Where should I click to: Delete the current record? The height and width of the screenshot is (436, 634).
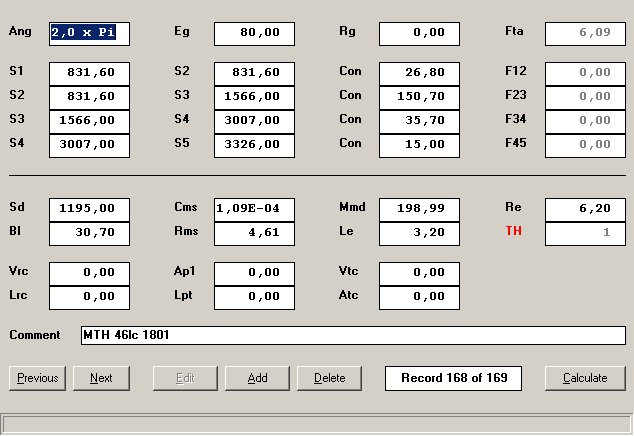(329, 378)
